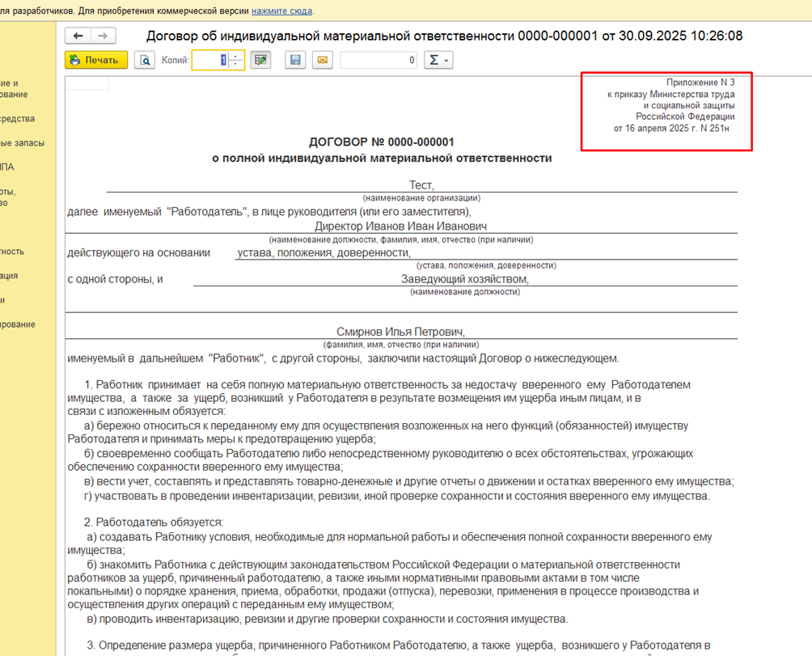Open the 'рование' sidebar section
Screen dimensions: 812x656
coord(18,324)
